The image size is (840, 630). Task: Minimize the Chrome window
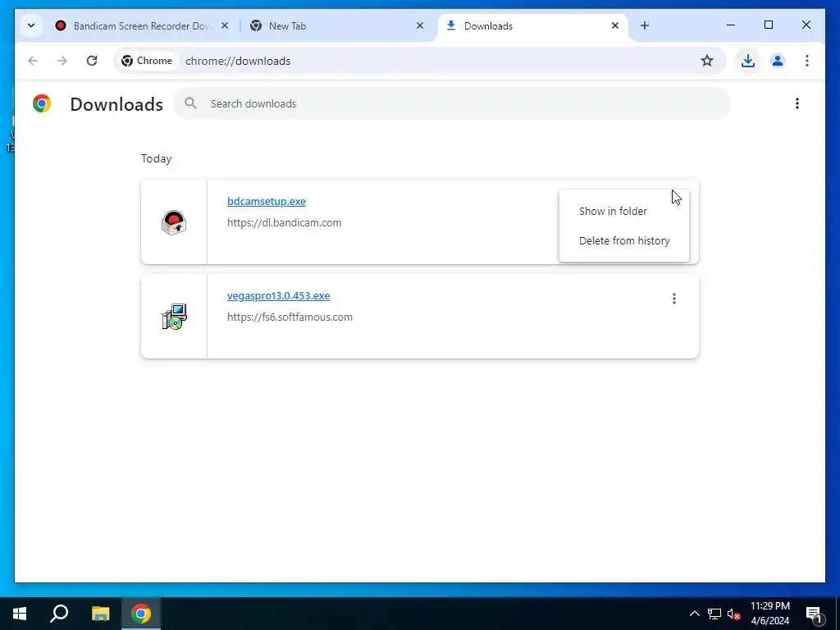pyautogui.click(x=731, y=25)
